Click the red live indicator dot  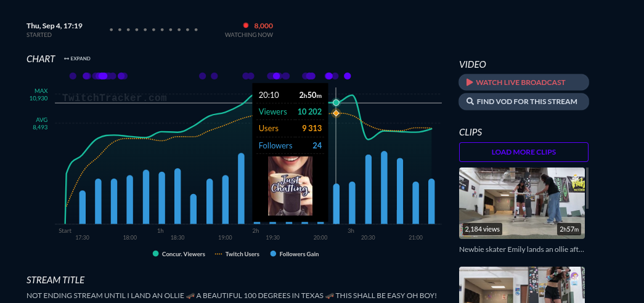click(x=246, y=25)
